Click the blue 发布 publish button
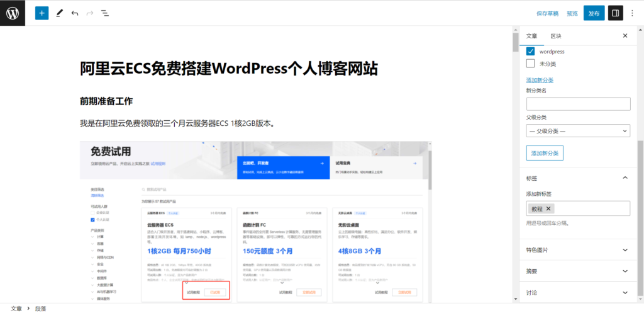Screen dimensions: 644x313 tap(594, 14)
